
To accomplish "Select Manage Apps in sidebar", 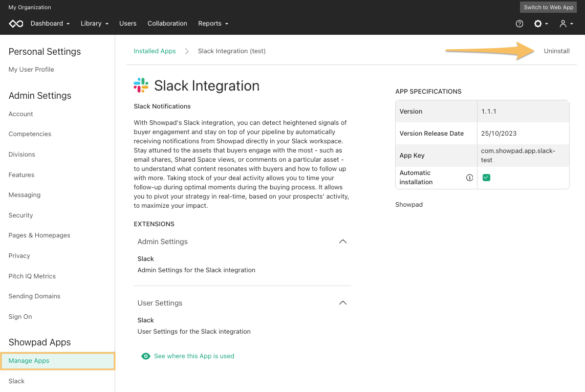I will (x=58, y=361).
